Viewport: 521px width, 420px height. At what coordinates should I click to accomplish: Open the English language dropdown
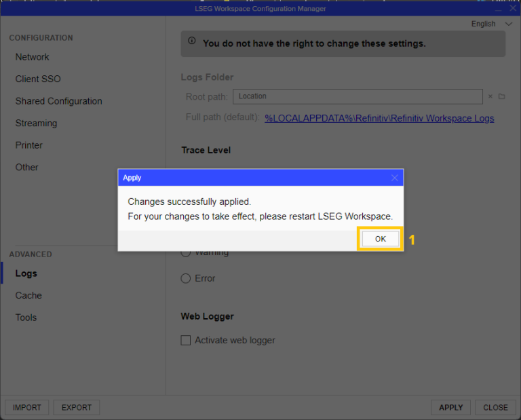pos(492,24)
